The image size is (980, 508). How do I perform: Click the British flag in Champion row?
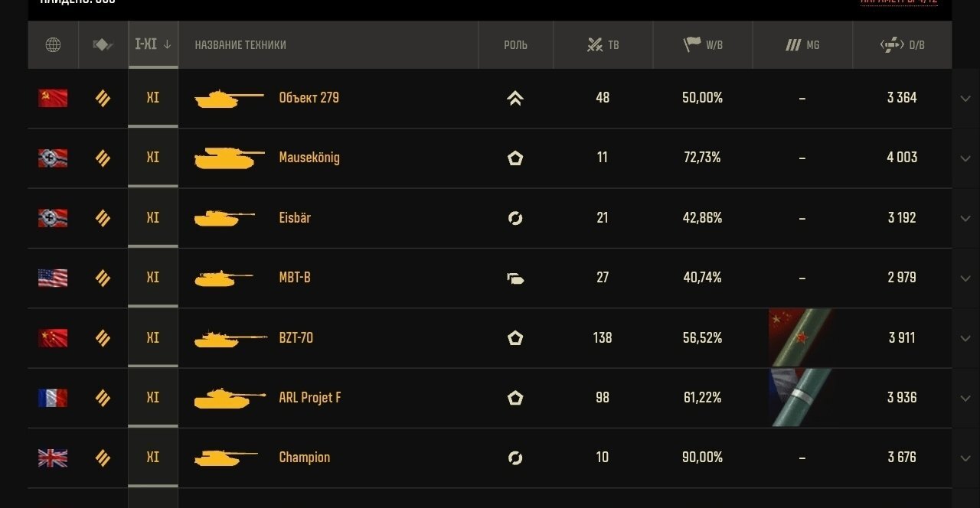(x=53, y=458)
